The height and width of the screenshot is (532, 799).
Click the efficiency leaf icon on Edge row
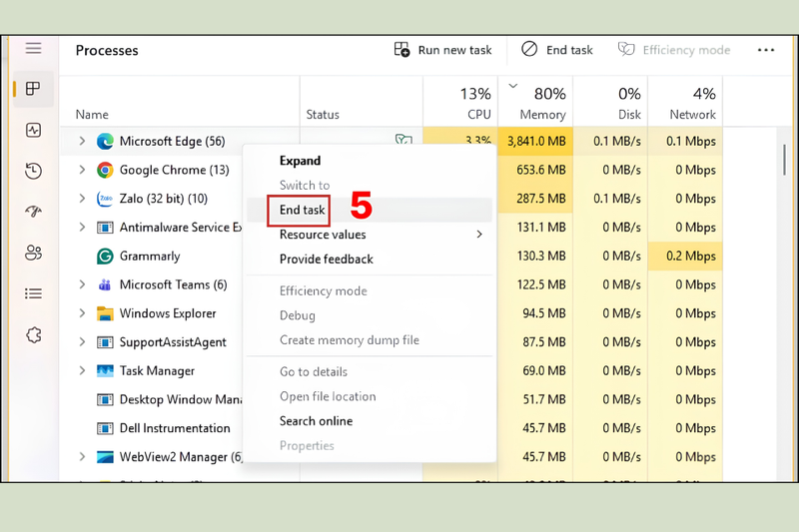point(403,139)
